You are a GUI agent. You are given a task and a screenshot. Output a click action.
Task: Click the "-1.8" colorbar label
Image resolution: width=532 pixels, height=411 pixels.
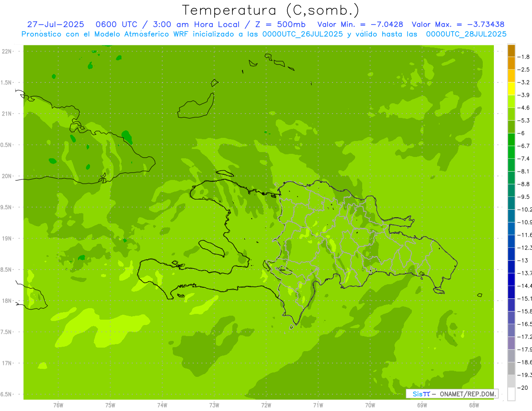524,57
